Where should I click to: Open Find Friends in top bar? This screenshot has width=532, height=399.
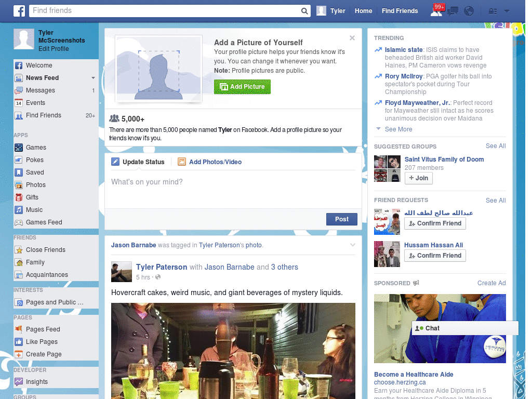(400, 11)
